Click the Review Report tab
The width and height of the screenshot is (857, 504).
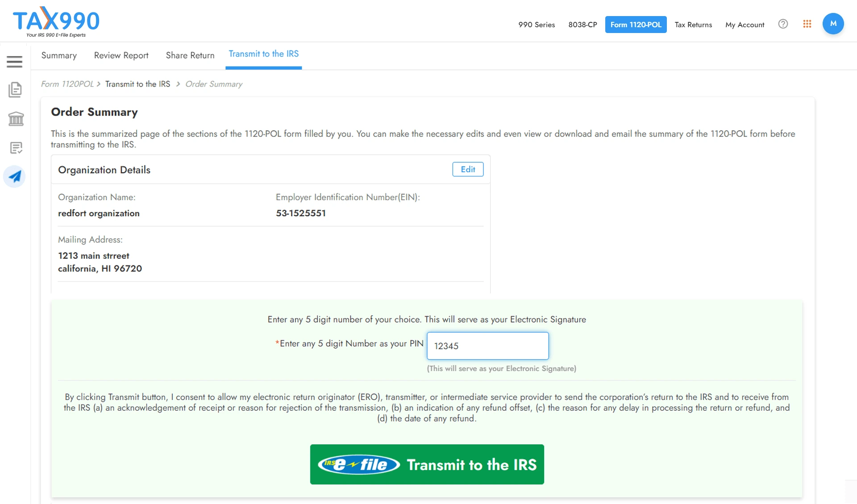[121, 54]
